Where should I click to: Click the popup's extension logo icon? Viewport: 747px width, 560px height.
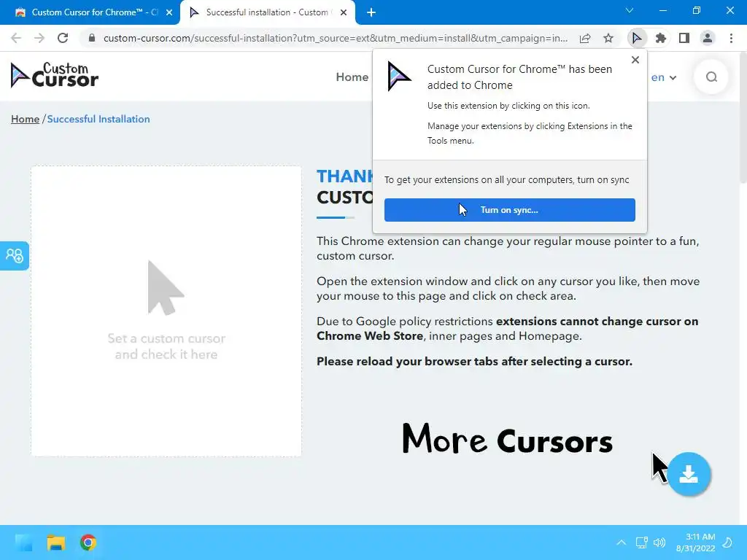pos(398,76)
